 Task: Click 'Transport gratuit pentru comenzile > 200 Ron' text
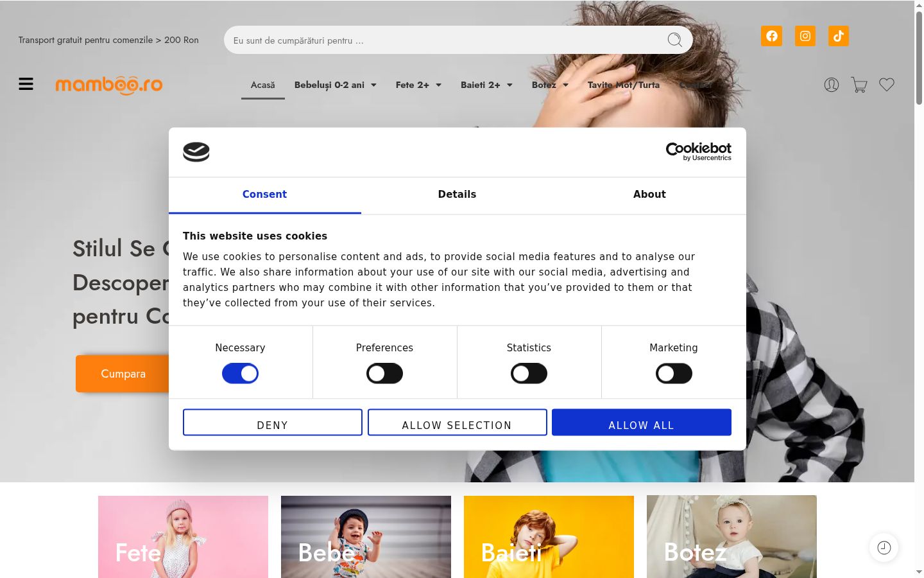pos(108,40)
